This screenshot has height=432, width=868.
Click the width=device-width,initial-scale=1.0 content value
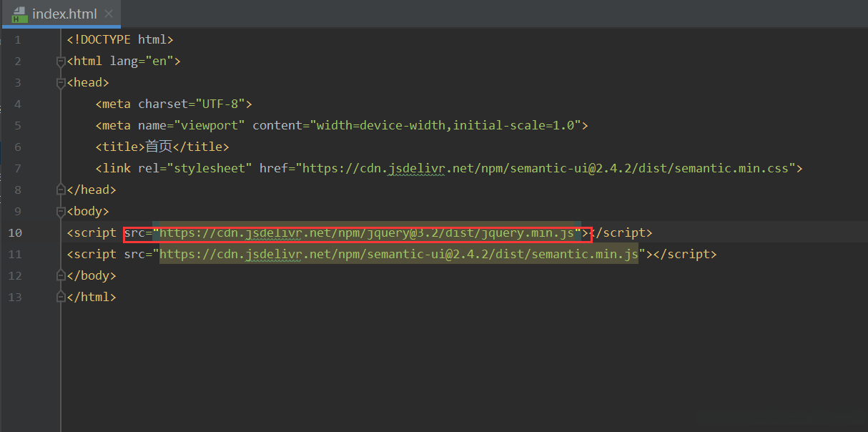445,126
